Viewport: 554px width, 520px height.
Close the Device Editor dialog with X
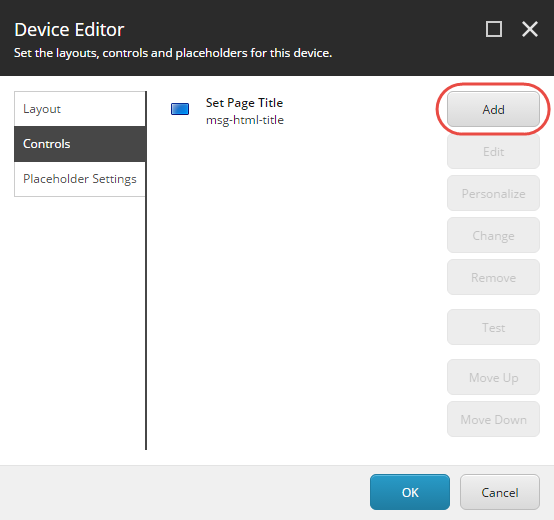[x=530, y=29]
